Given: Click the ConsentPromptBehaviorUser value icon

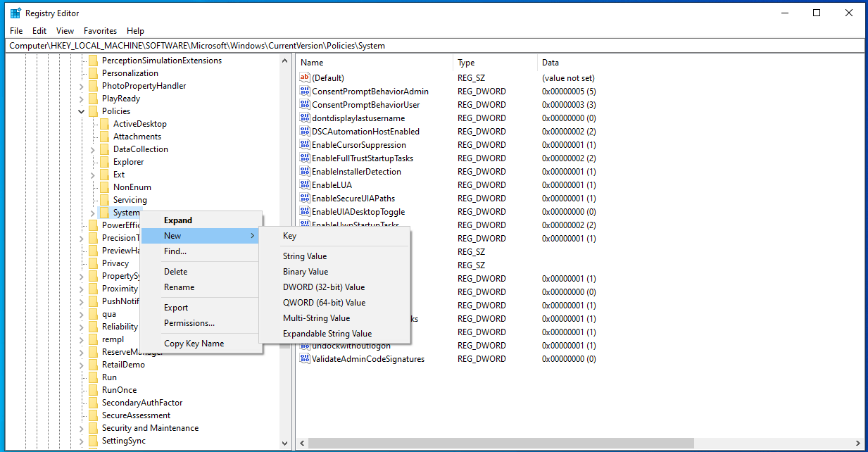Looking at the screenshot, I should (305, 104).
